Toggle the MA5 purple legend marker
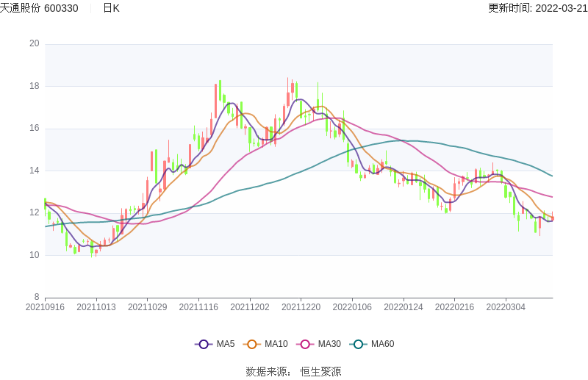Screen dimensions: 588x380 [204, 344]
